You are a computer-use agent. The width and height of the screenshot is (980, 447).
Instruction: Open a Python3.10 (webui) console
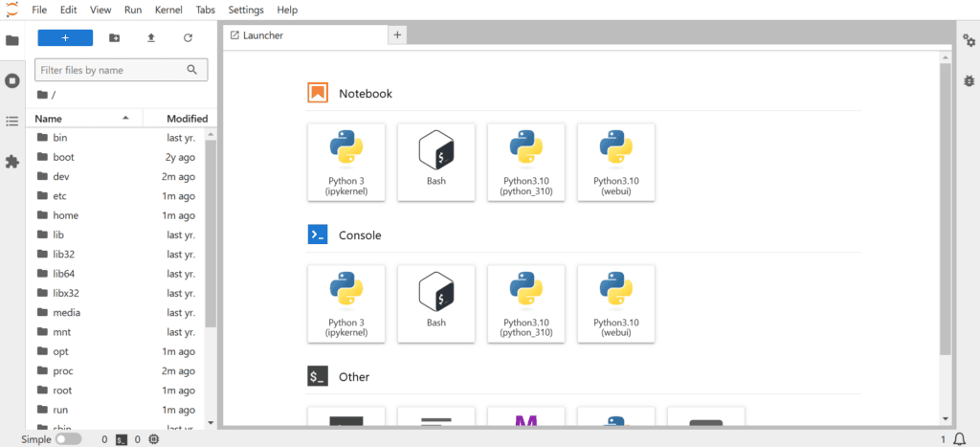click(616, 303)
